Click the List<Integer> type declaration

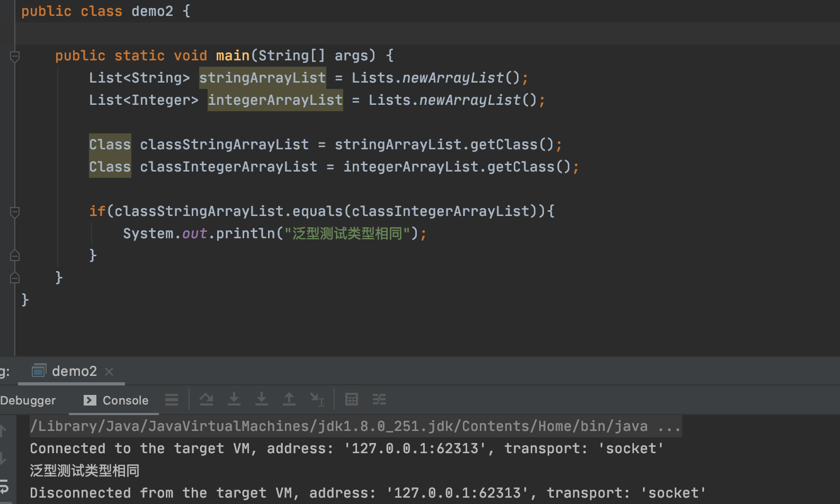click(x=144, y=100)
